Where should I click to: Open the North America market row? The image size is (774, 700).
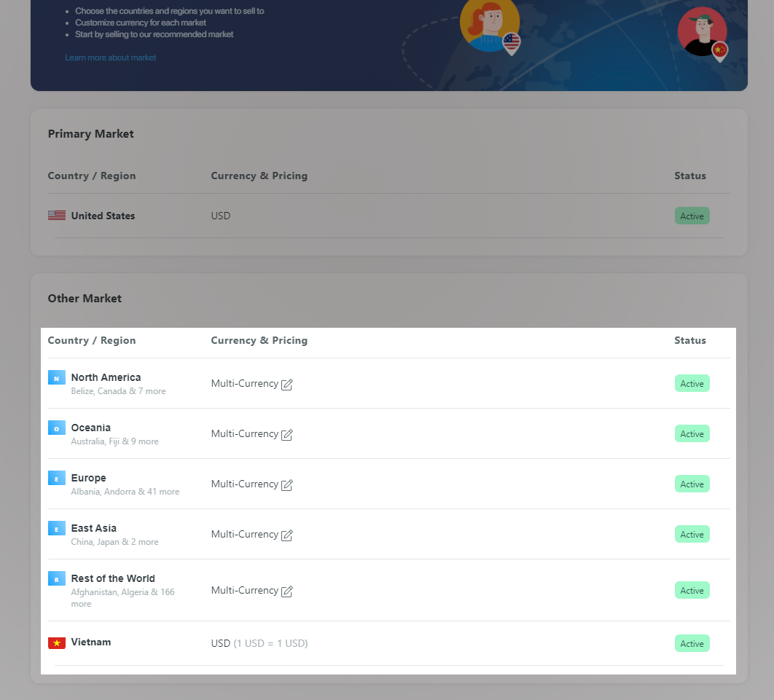[389, 384]
